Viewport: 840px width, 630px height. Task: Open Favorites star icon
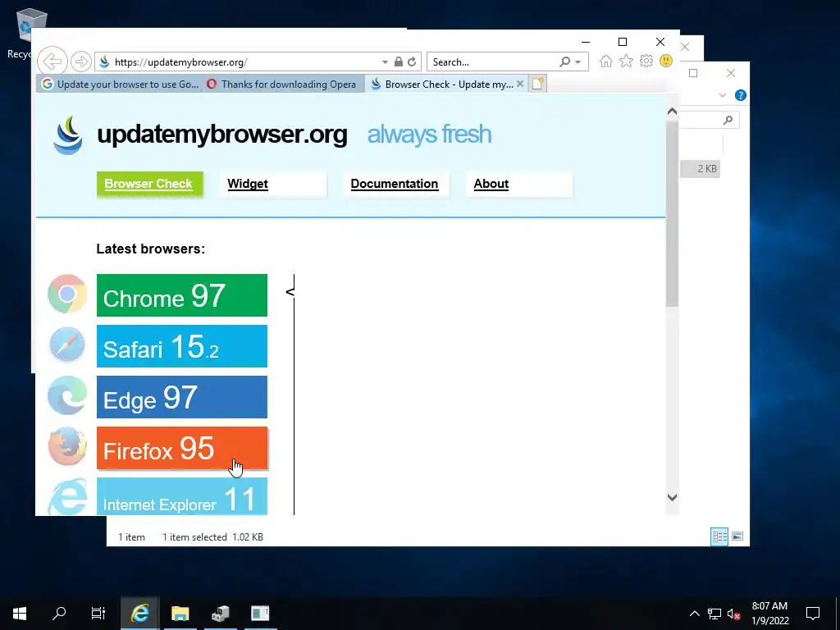626,61
